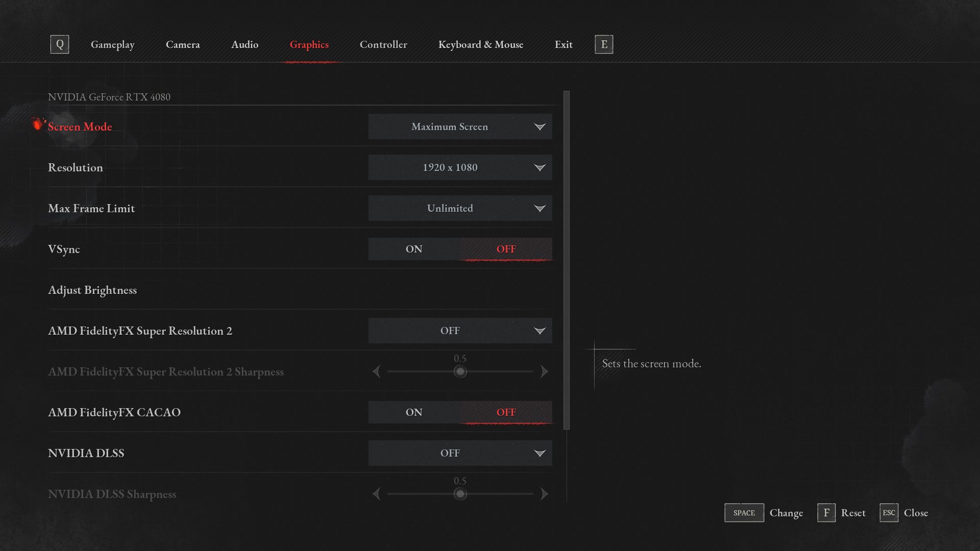980x551 pixels.
Task: Click right arrow of DLSS Sharpness slider
Action: point(544,494)
